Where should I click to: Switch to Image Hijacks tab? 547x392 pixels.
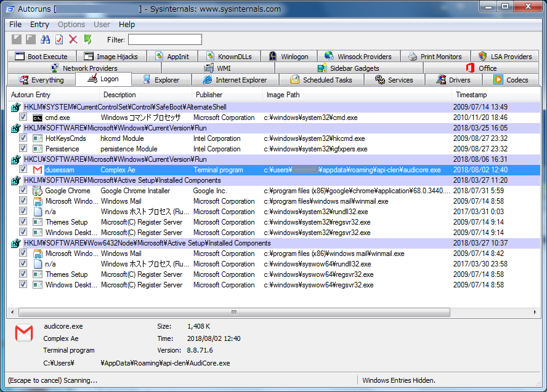[x=111, y=57]
